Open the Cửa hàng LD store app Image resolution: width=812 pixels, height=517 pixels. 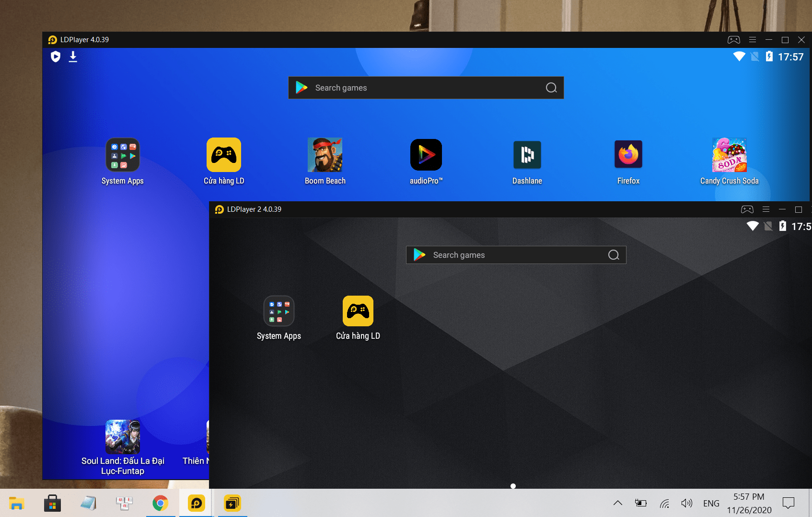[223, 155]
